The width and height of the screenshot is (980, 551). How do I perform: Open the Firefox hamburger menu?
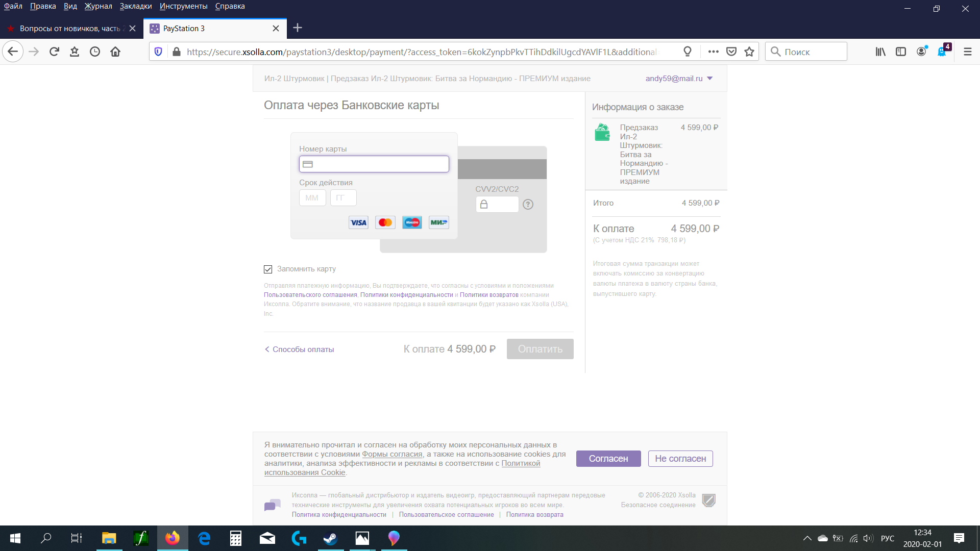click(967, 52)
